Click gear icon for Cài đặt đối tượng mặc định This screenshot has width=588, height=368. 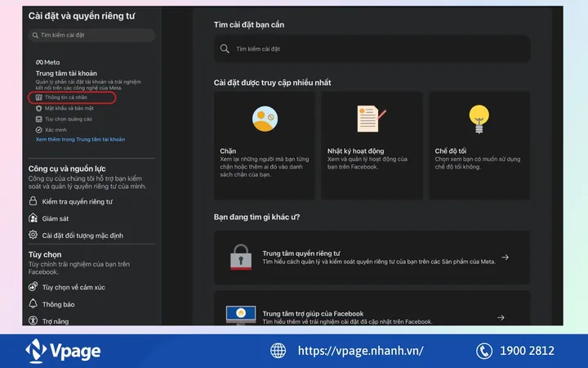[x=33, y=235]
